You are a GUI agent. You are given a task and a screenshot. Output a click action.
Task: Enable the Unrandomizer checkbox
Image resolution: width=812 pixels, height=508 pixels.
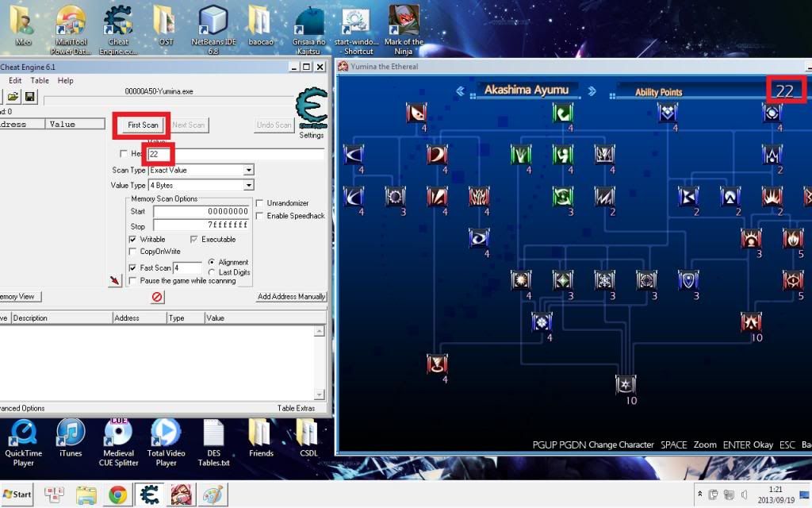coord(259,203)
